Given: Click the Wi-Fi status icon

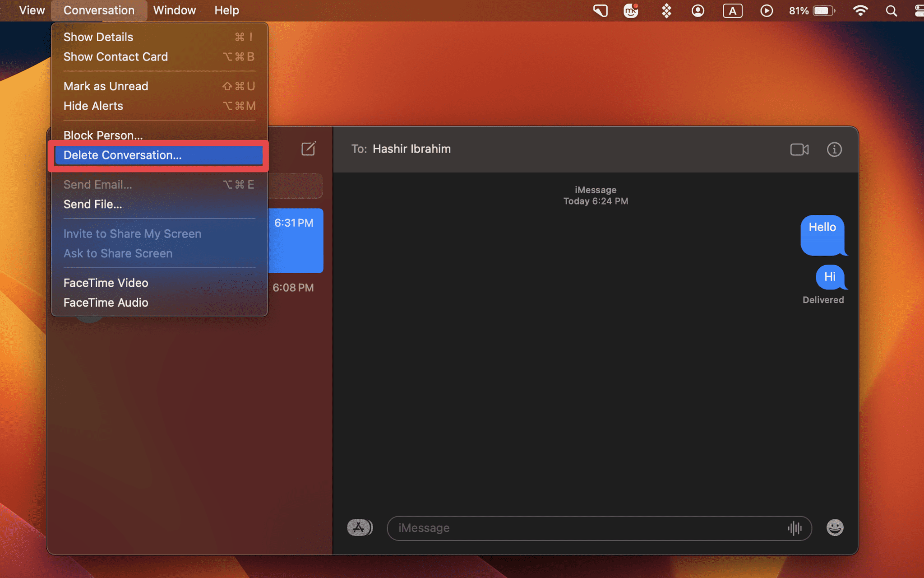Looking at the screenshot, I should point(861,10).
